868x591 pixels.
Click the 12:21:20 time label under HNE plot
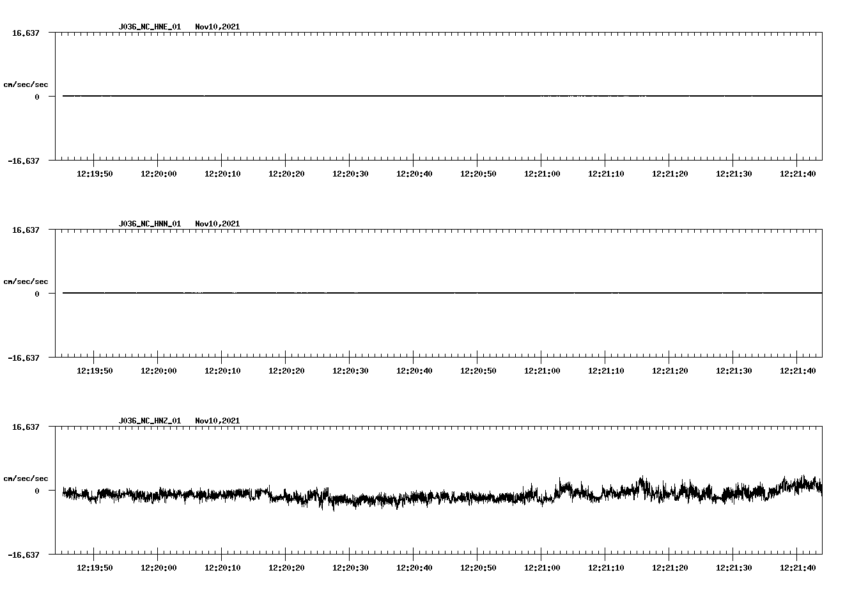pyautogui.click(x=670, y=174)
